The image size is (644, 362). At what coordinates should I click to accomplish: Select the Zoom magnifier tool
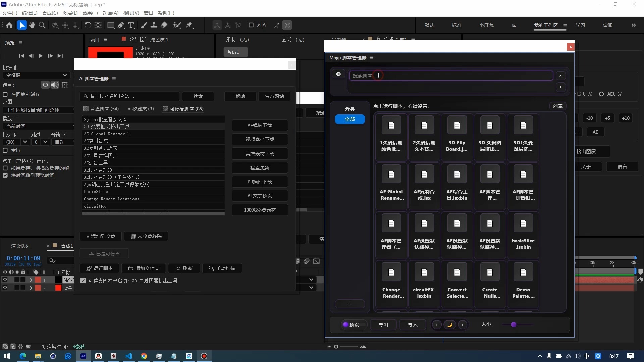click(x=42, y=25)
